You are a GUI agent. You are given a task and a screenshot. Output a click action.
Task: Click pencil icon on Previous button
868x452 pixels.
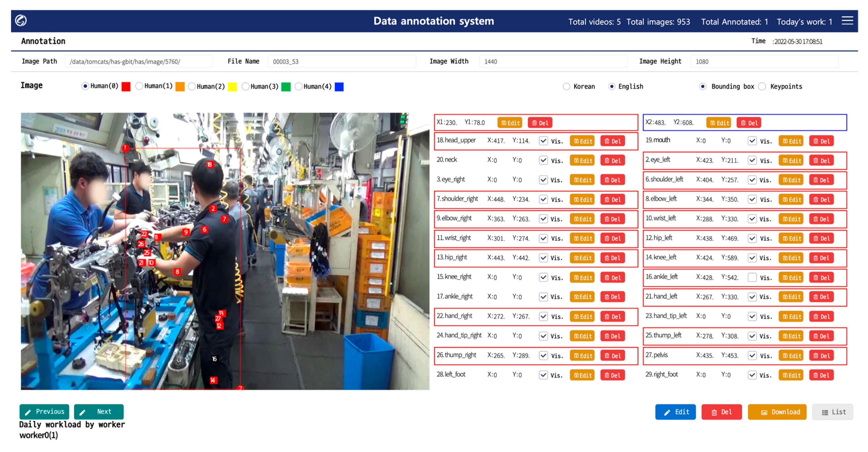(x=28, y=412)
